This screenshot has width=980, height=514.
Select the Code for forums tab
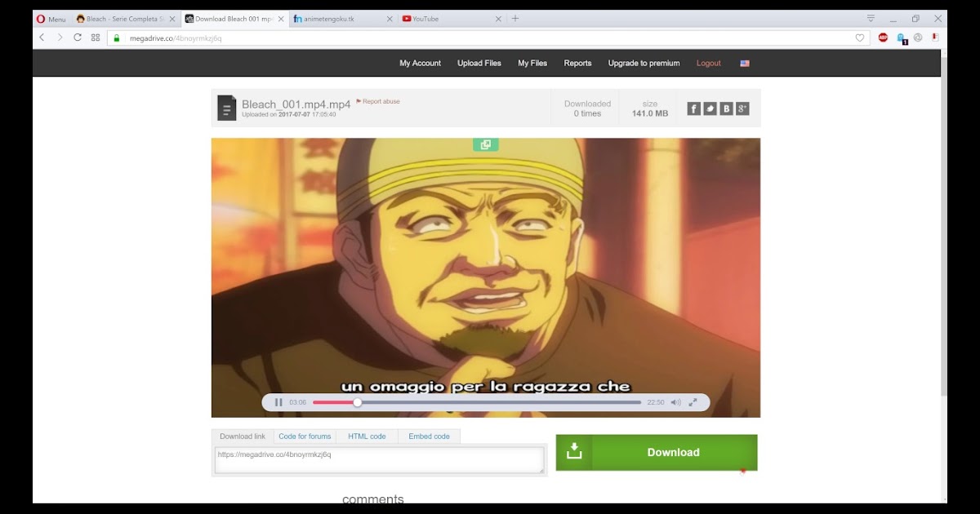coord(305,436)
